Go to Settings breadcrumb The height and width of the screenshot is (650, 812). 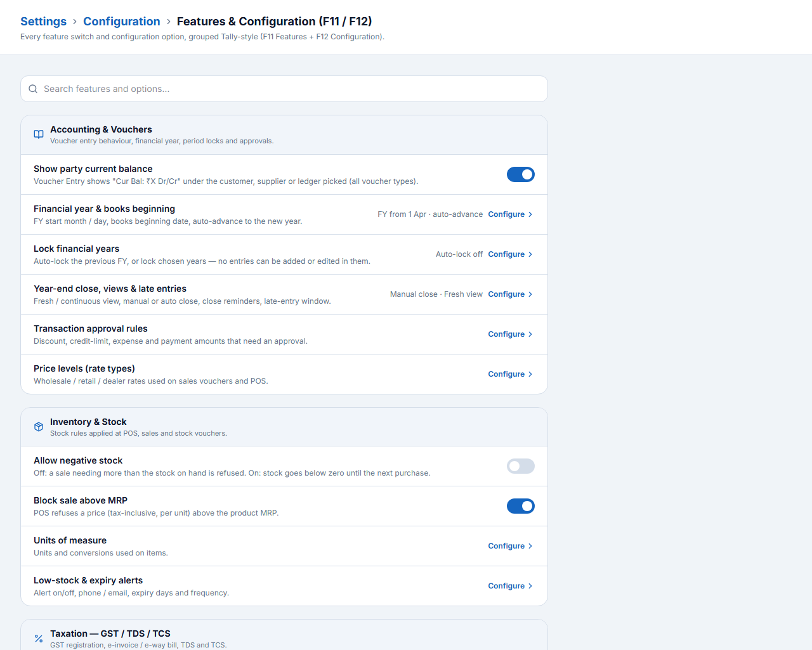[x=43, y=22]
